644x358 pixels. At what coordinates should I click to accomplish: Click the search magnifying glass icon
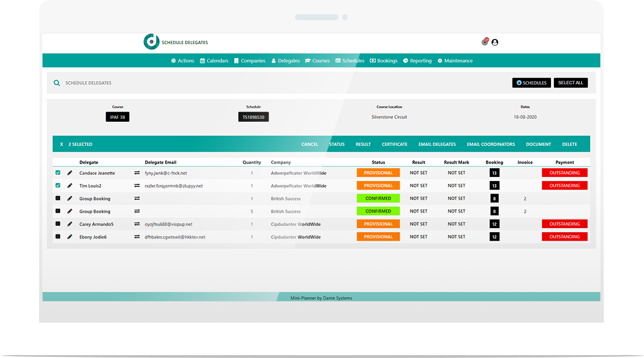click(57, 82)
